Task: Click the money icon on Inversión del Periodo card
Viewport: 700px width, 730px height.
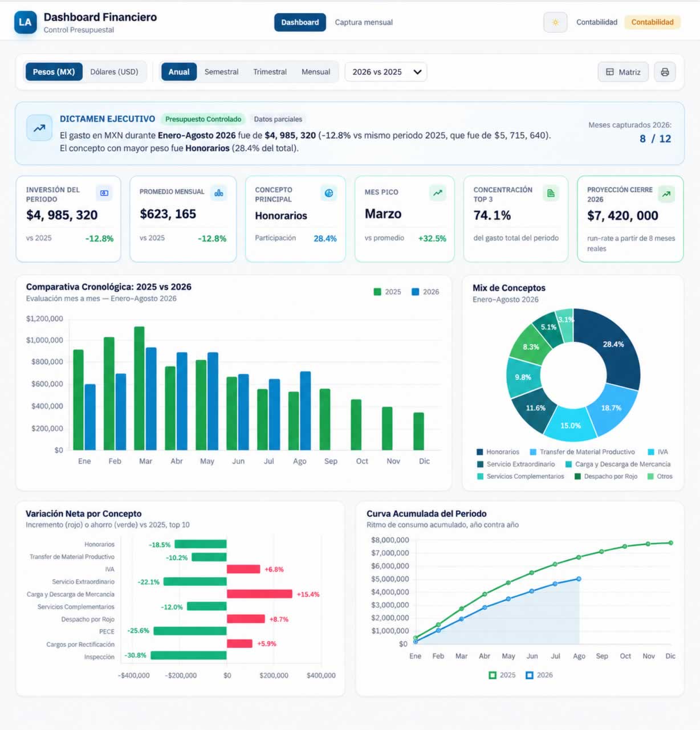Action: click(104, 193)
